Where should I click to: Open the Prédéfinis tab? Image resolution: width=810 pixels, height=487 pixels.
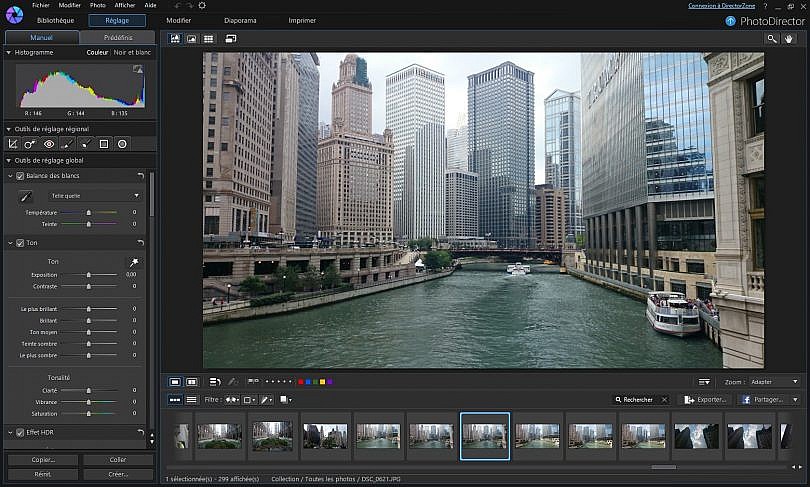[x=118, y=37]
